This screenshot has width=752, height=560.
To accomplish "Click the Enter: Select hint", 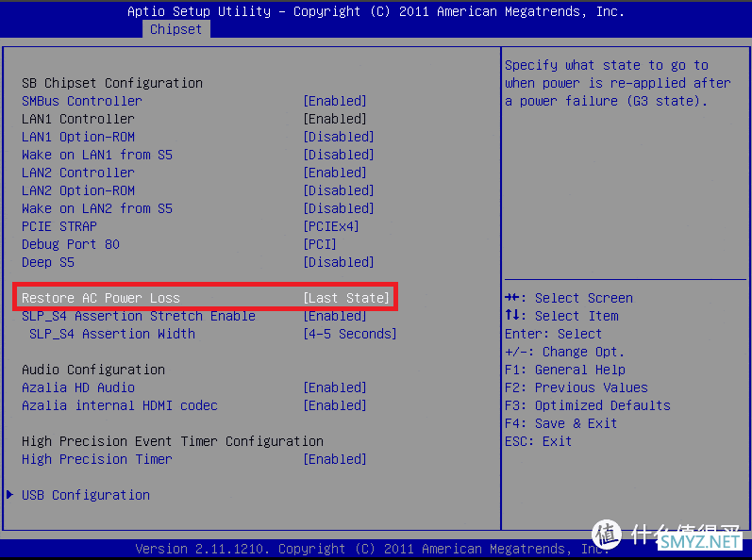I will pos(554,334).
